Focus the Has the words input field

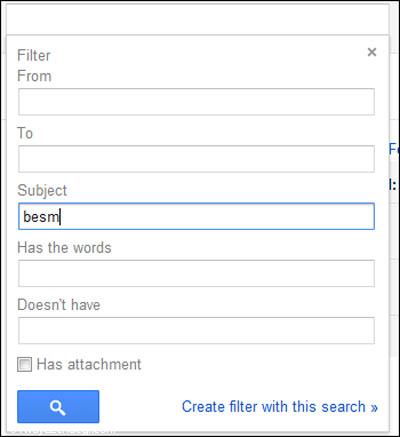196,273
